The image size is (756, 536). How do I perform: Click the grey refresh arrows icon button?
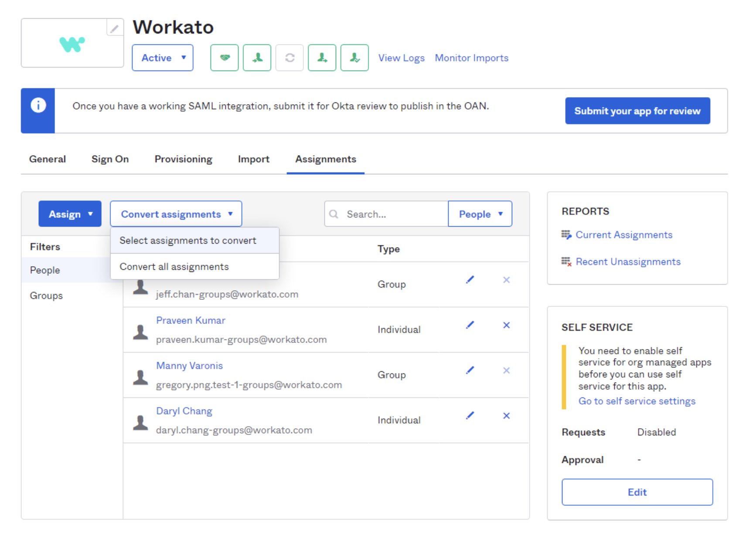[x=289, y=58]
